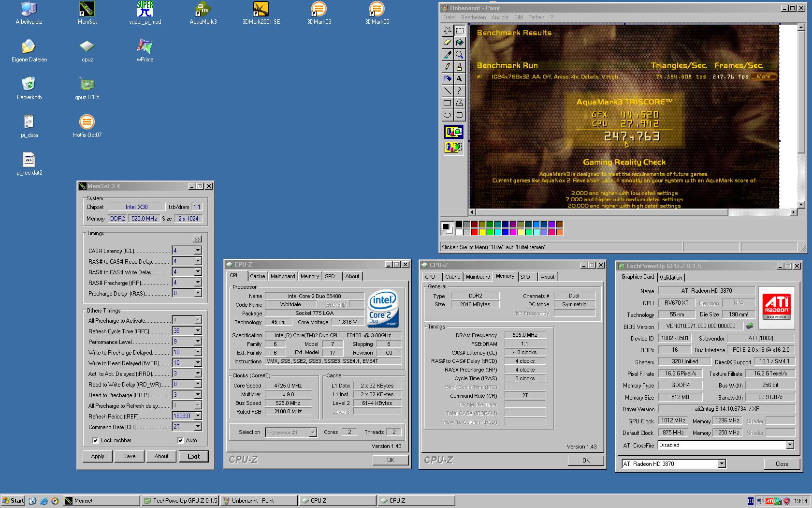Screen dimensions: 812x508
Task: Expand the ATI CrossFire dropdown in GPU-Z
Action: point(790,445)
